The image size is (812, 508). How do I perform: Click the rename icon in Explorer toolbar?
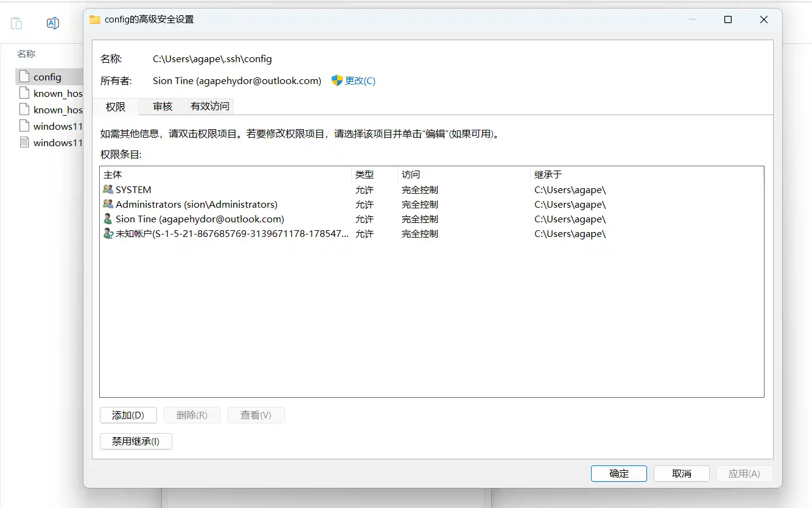coord(53,23)
